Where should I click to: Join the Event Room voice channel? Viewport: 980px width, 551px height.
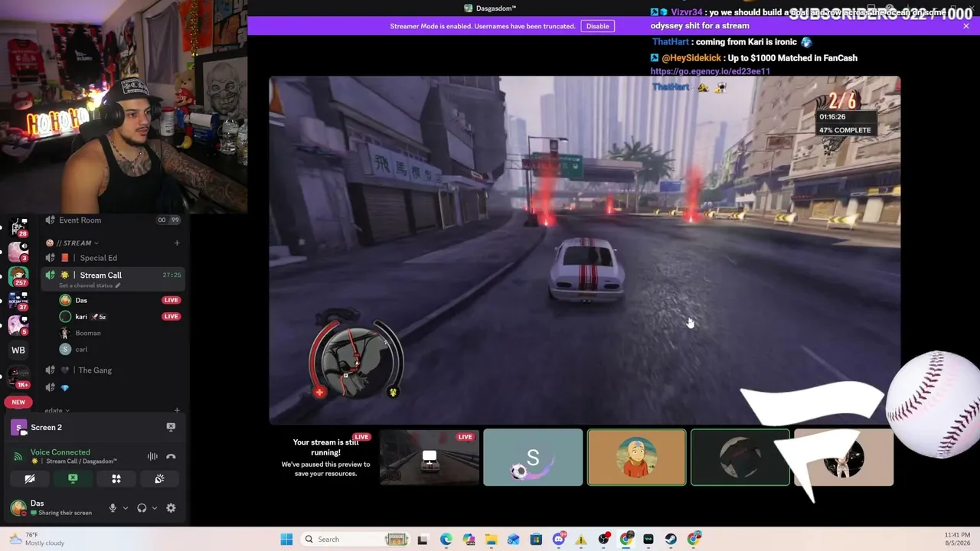(113, 220)
